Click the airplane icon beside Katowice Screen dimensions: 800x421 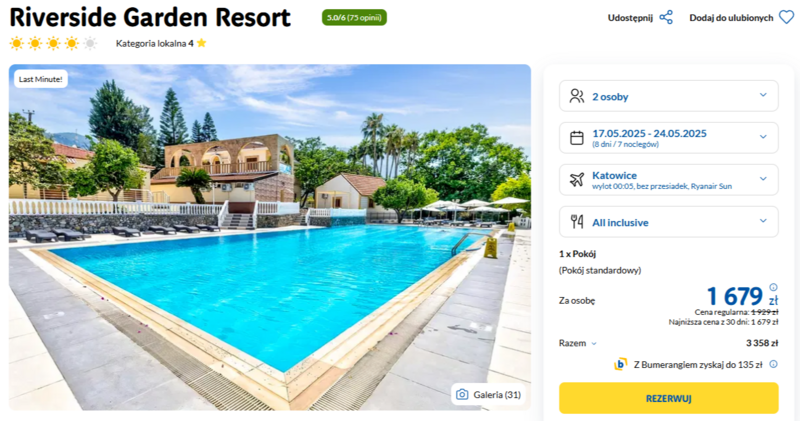pyautogui.click(x=577, y=180)
